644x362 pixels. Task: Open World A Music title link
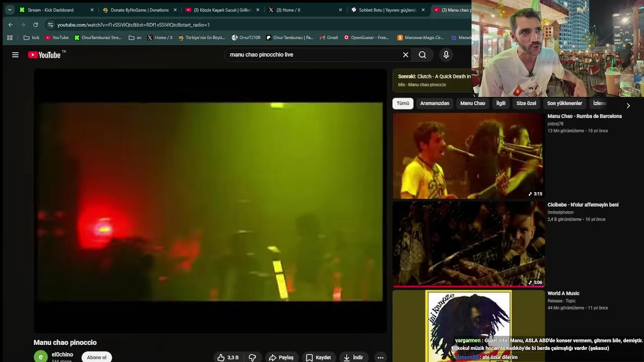563,293
